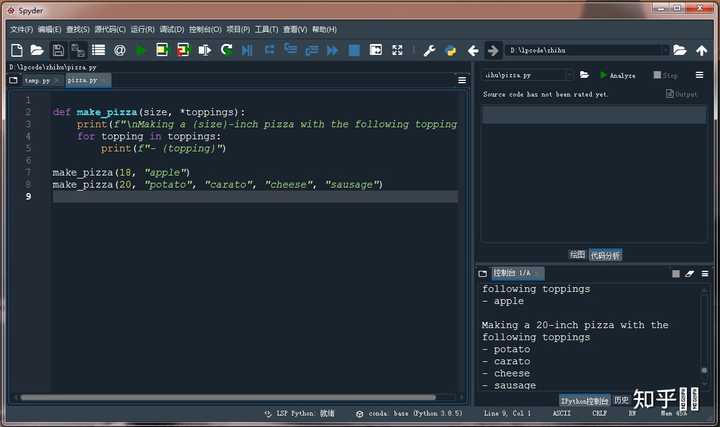The image size is (720, 427).
Task: Clear console with the eraser icon
Action: [690, 273]
